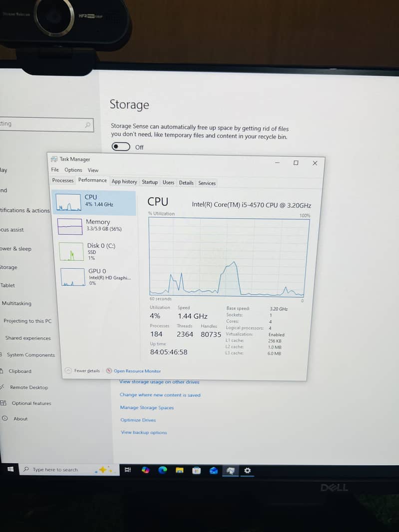Maximize the Task Manager window

click(x=296, y=163)
